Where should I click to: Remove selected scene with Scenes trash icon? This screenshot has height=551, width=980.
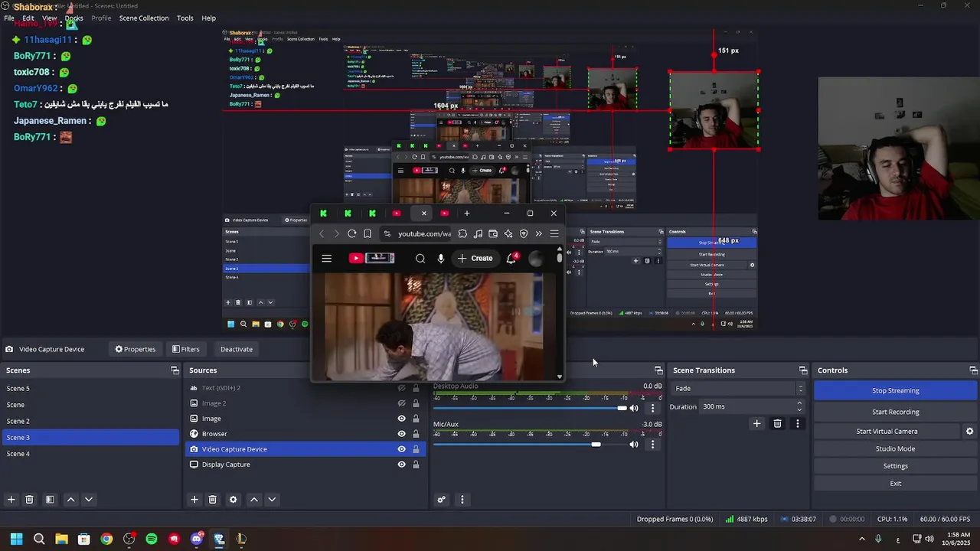29,500
